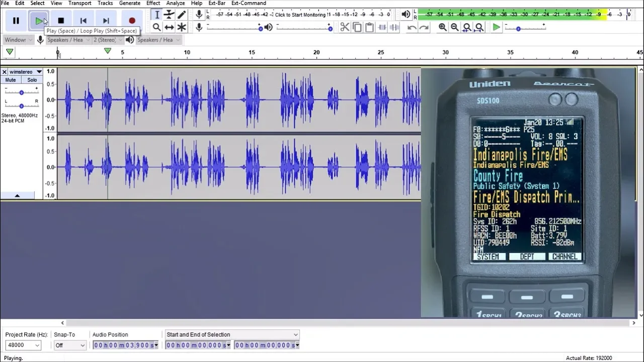
Task: Stop playback with the Stop button
Action: pos(61,21)
